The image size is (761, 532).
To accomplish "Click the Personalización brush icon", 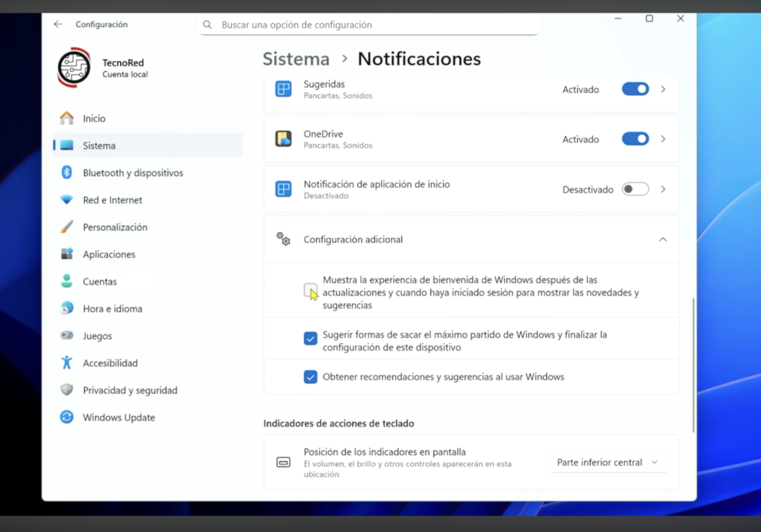I will click(x=66, y=227).
